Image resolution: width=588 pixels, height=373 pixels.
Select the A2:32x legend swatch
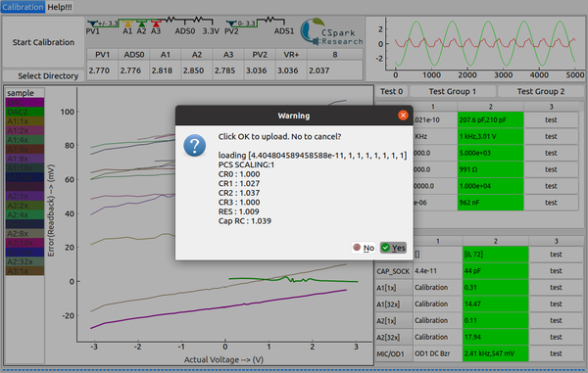pos(25,261)
